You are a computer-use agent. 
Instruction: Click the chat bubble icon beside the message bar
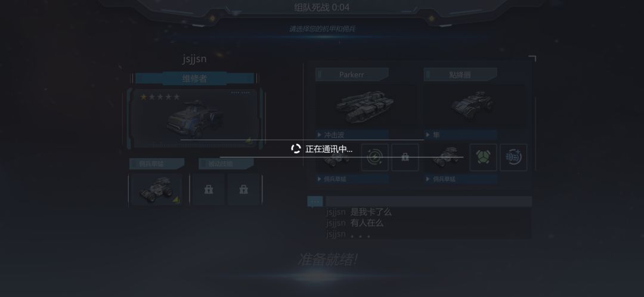(x=315, y=202)
